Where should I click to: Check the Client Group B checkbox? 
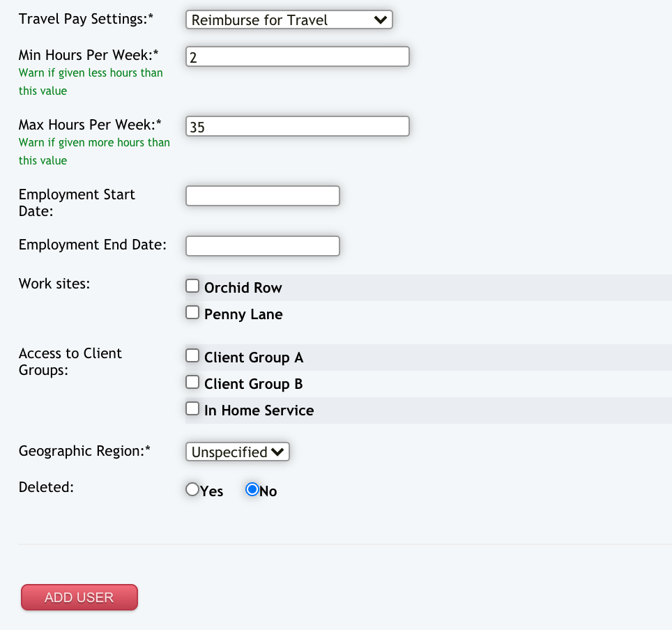tap(192, 383)
